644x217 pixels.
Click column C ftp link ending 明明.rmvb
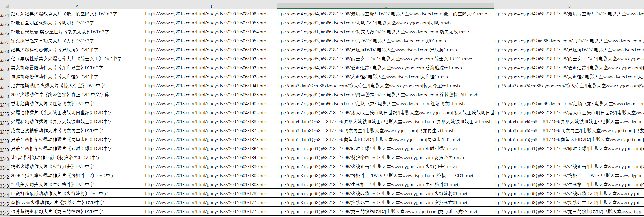pos(364,23)
